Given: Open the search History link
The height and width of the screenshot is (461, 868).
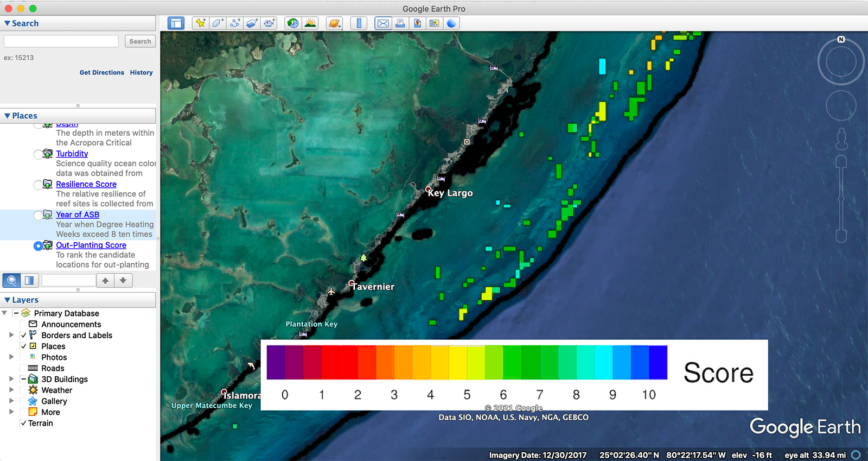Looking at the screenshot, I should coord(141,72).
